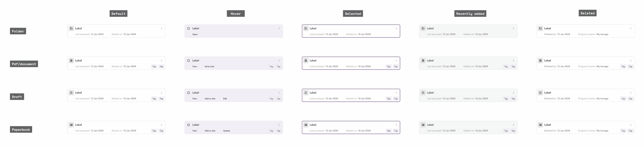Screen dimensions: 644x148
Task: Click the document icon in the Deleted Pdf/document card
Action: 540,61
